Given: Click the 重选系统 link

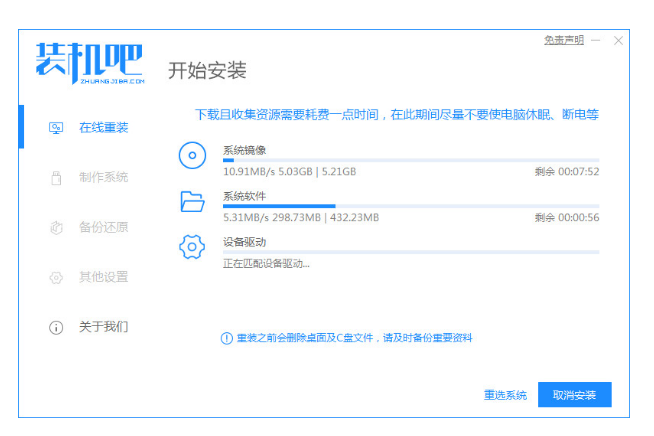Looking at the screenshot, I should [505, 395].
